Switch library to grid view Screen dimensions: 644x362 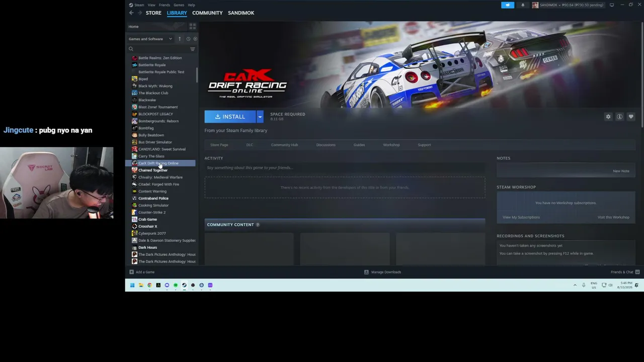click(x=192, y=26)
